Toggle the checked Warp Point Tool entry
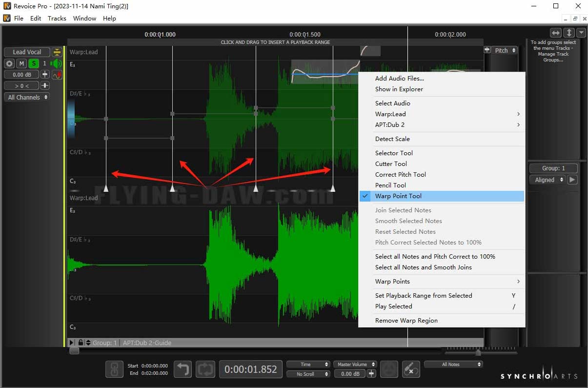Image resolution: width=588 pixels, height=388 pixels. (x=442, y=196)
